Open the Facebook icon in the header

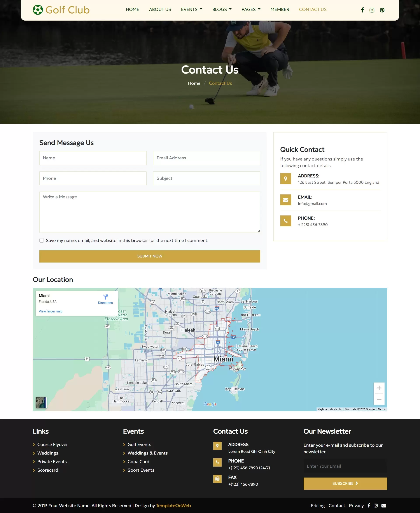click(362, 10)
